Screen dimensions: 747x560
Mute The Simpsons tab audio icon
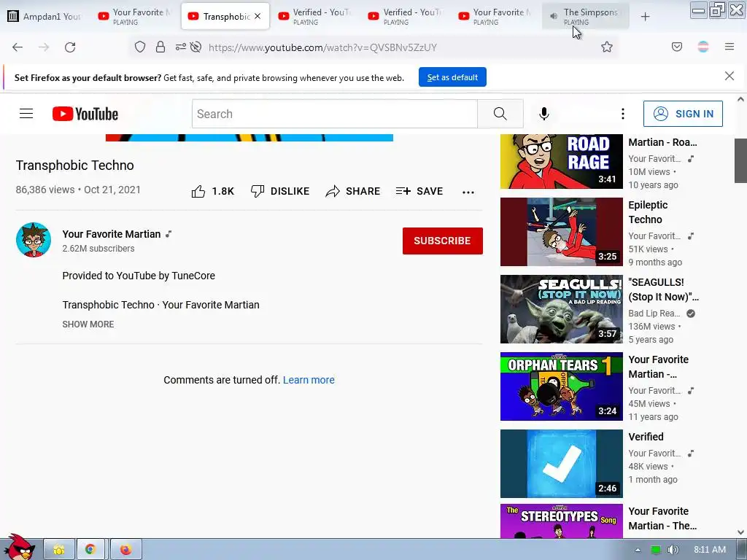(x=553, y=17)
